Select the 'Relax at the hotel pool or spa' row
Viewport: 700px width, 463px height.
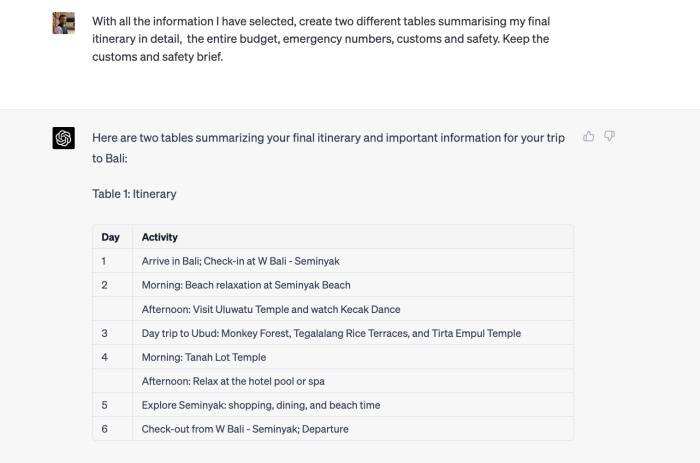pos(233,381)
